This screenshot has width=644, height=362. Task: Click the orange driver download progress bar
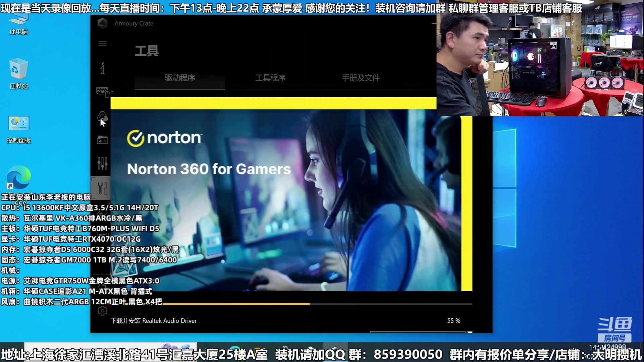[235, 304]
